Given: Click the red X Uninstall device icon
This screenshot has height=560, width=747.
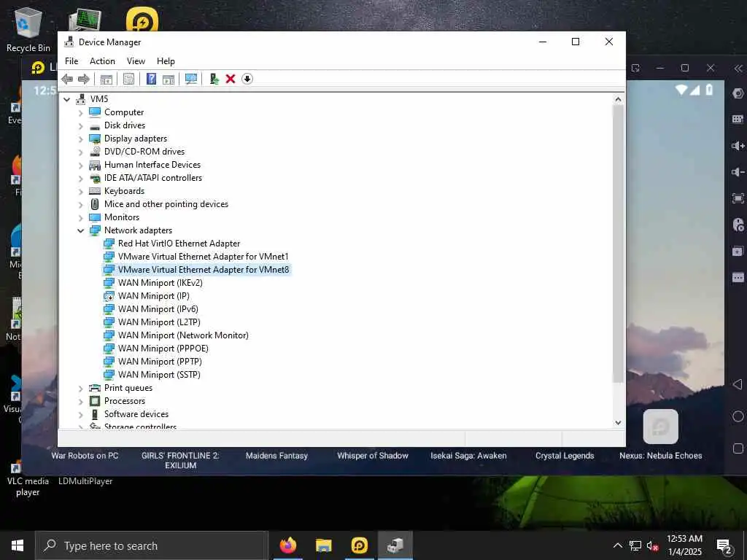Looking at the screenshot, I should point(231,79).
